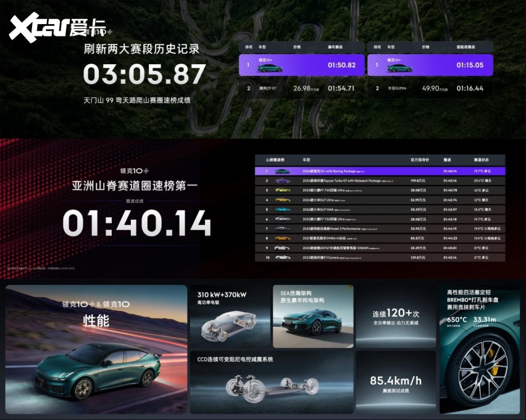Click the purple Taycan car icon in rank 2
The height and width of the screenshot is (420, 526).
click(282, 181)
